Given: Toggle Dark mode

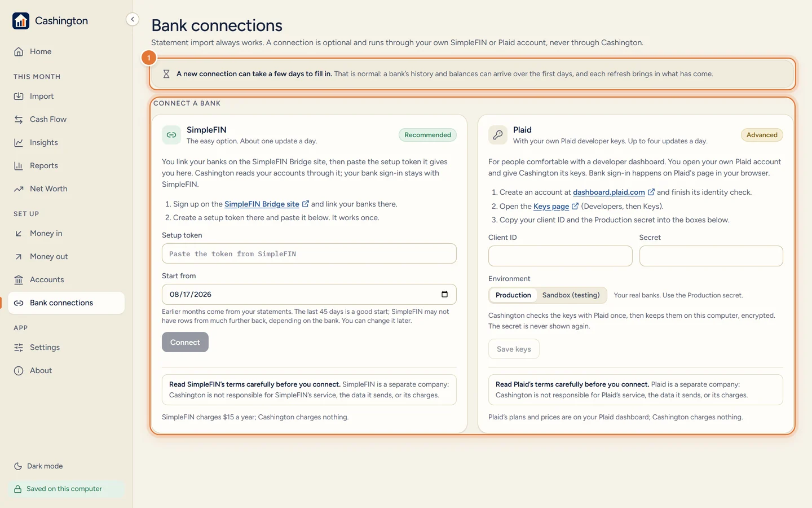Looking at the screenshot, I should (38, 466).
